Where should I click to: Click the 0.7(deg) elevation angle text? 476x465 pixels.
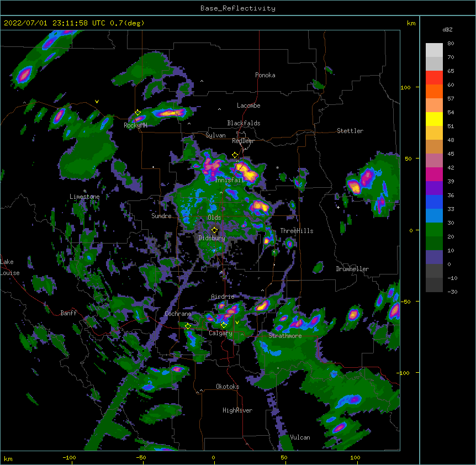tap(127, 23)
